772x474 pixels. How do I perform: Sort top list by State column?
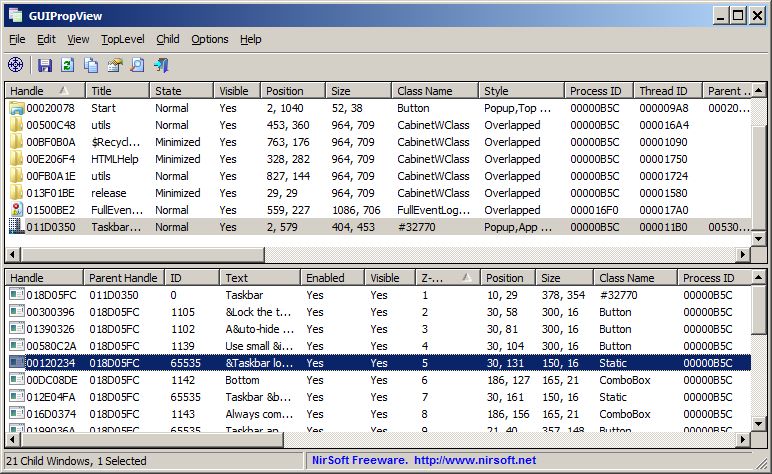181,91
